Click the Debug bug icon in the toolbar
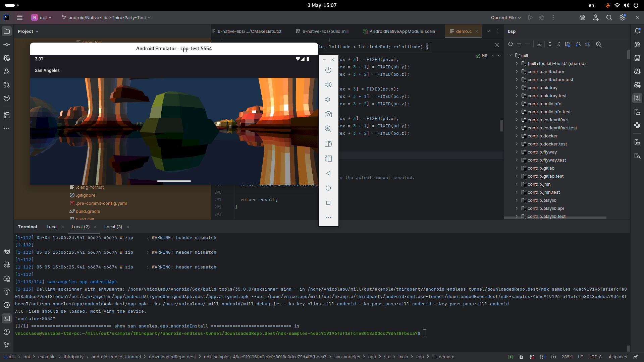The image size is (644, 362). pos(542,17)
